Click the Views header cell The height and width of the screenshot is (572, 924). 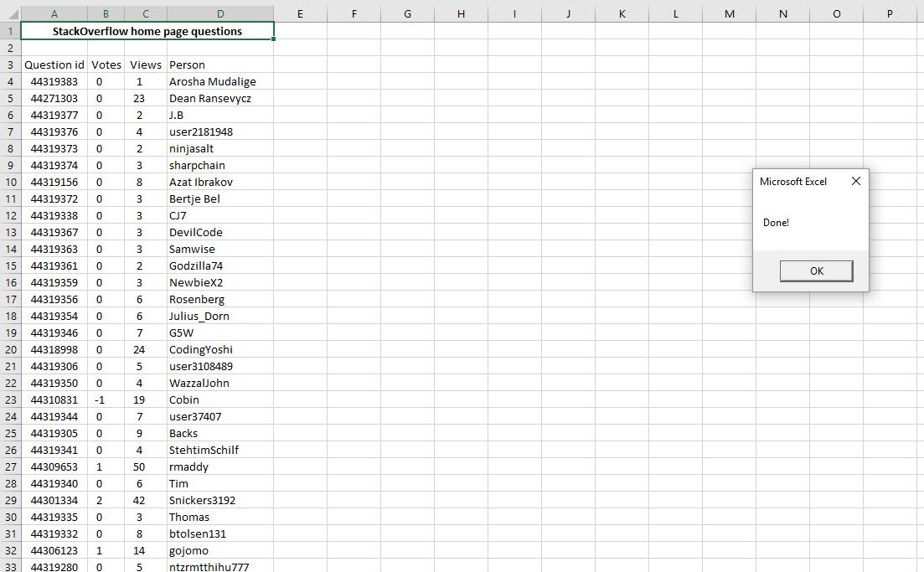(146, 64)
